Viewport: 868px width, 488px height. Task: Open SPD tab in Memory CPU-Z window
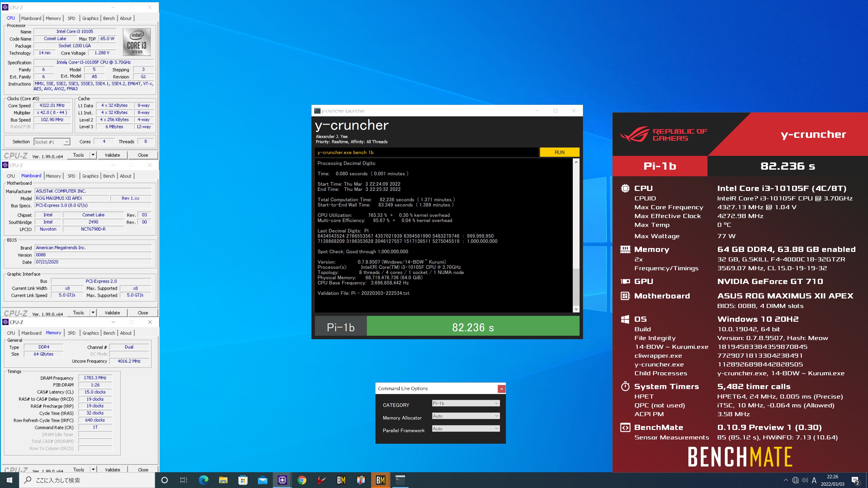pos(71,333)
